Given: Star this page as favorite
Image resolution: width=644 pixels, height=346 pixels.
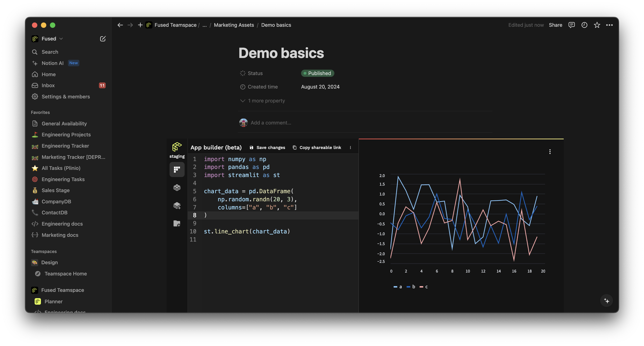Looking at the screenshot, I should [x=597, y=25].
